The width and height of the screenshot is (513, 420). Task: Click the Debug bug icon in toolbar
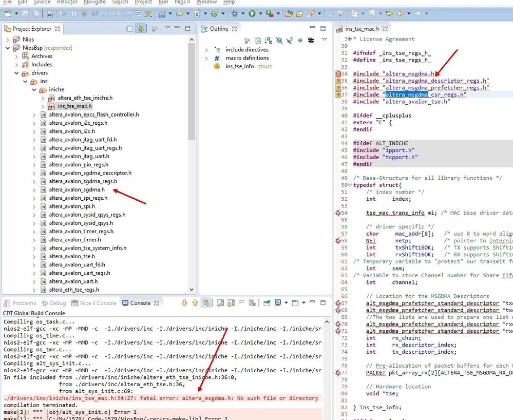235,14
